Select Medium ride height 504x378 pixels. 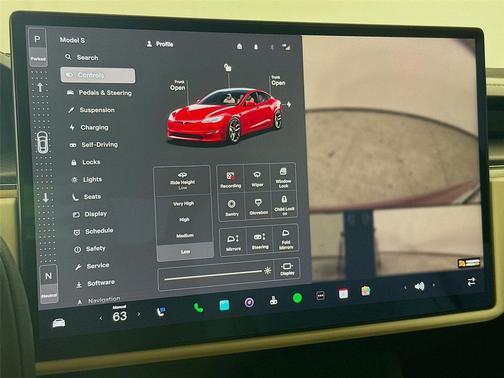point(185,236)
